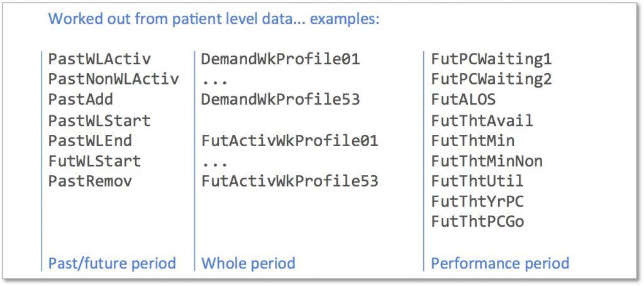Click FutActivWkProfile01 in middle column
644x286 pixels.
coord(289,140)
